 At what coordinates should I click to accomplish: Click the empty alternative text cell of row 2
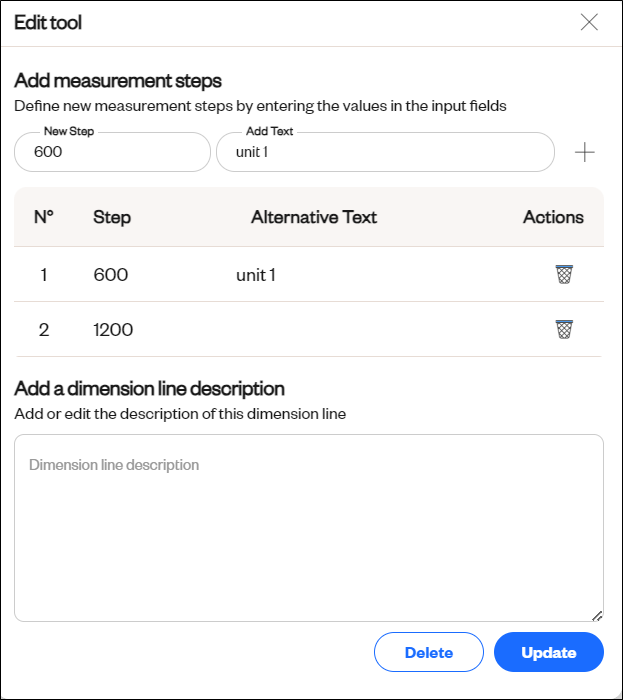click(x=314, y=329)
